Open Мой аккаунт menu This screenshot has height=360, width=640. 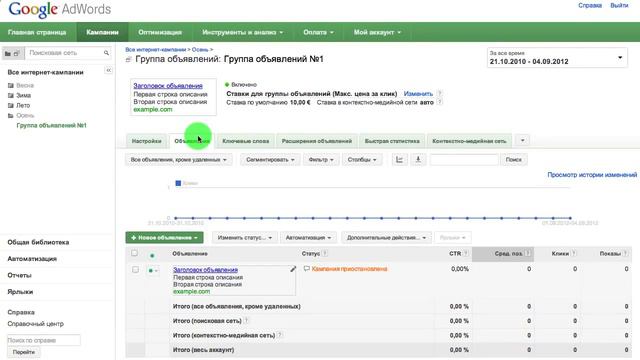[377, 32]
